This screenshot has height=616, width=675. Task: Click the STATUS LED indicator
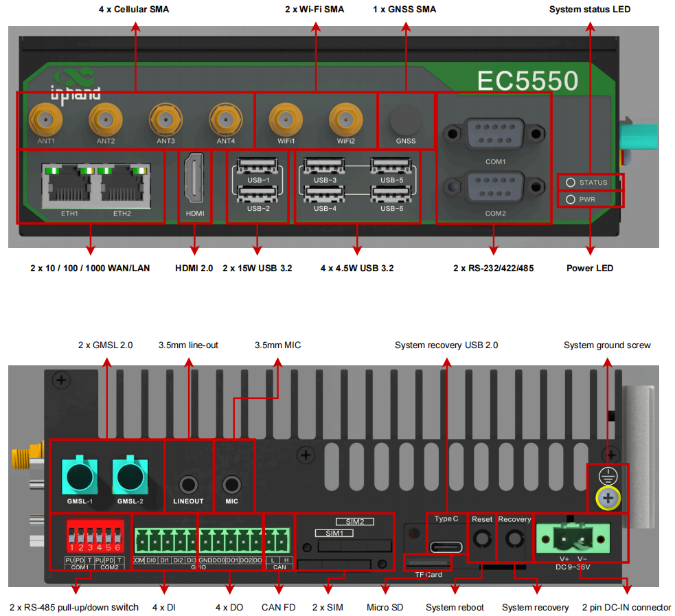[570, 183]
